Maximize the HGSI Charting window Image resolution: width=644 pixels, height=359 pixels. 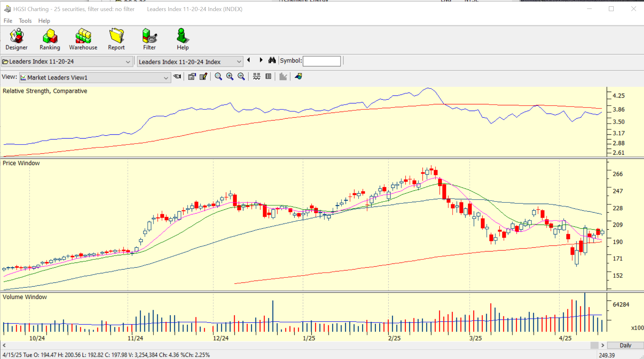coord(611,9)
